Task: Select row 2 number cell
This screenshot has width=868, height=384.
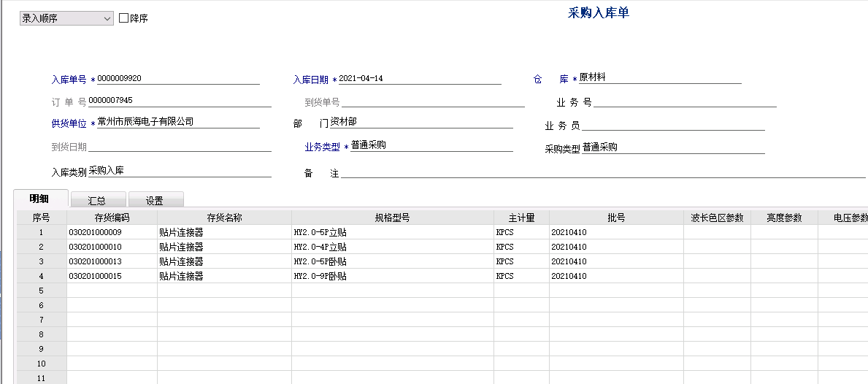Action: 42,247
